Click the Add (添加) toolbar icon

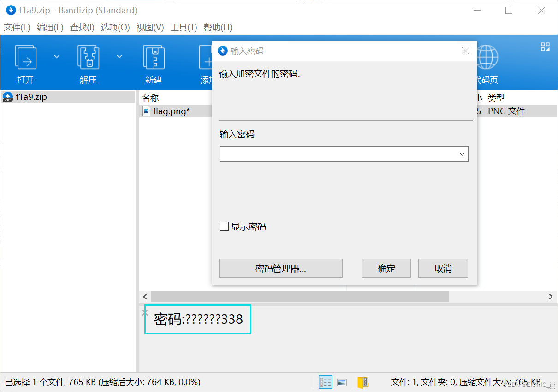[206, 57]
